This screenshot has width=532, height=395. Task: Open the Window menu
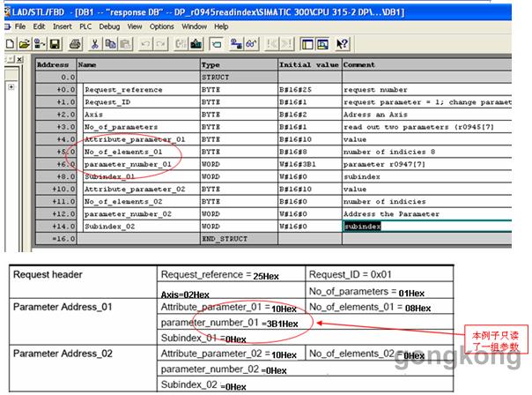coord(194,26)
